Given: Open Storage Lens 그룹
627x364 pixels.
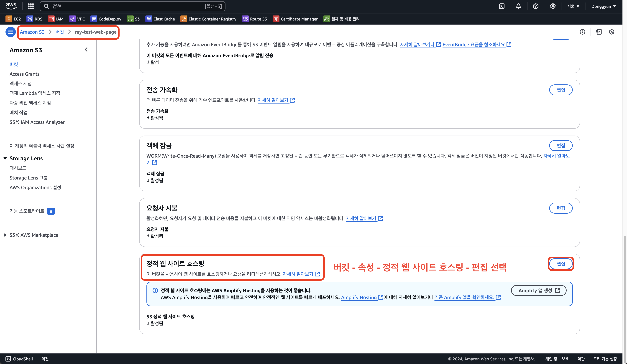Looking at the screenshot, I should coord(28,178).
